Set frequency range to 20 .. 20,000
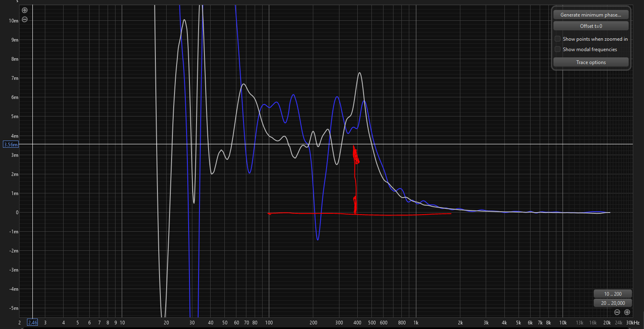 click(x=613, y=303)
